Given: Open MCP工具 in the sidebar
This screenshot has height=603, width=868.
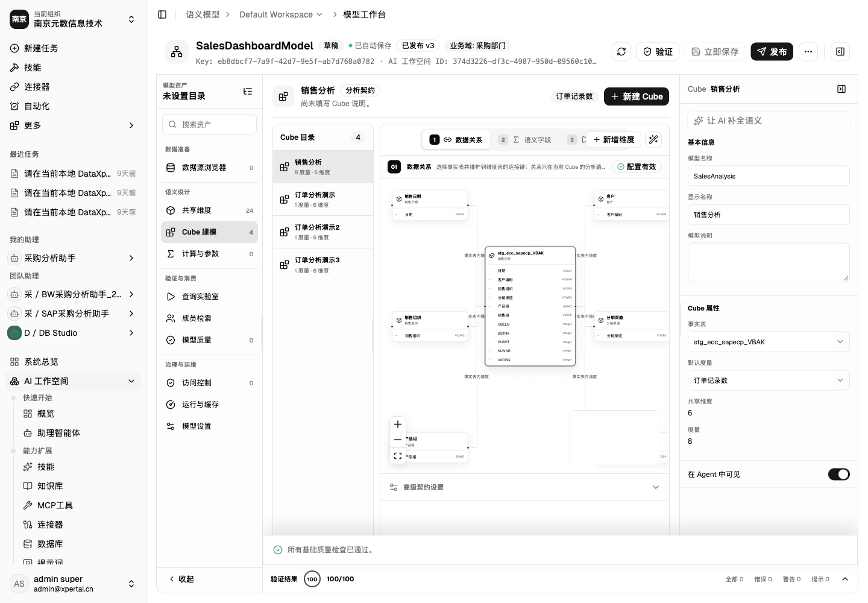Looking at the screenshot, I should coord(80,505).
